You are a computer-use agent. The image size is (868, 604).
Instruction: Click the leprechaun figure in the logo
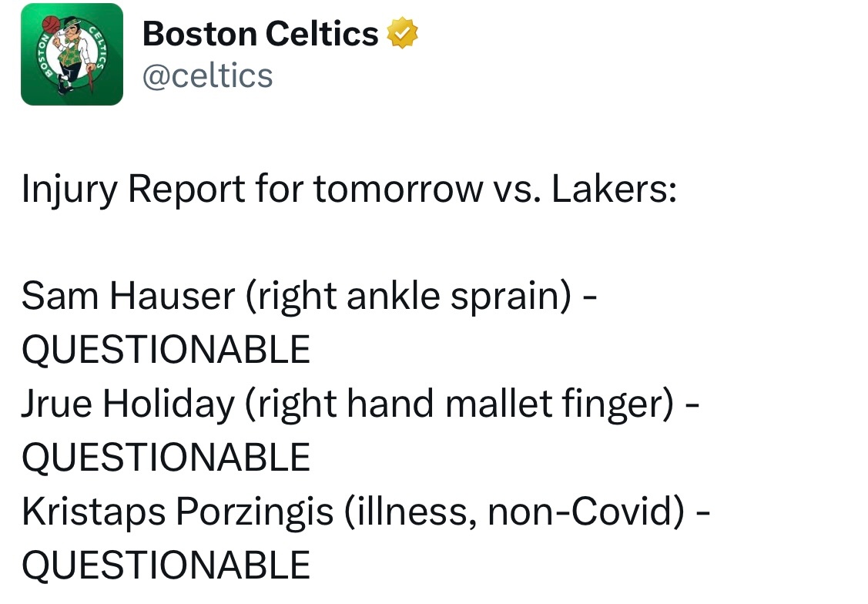73,55
